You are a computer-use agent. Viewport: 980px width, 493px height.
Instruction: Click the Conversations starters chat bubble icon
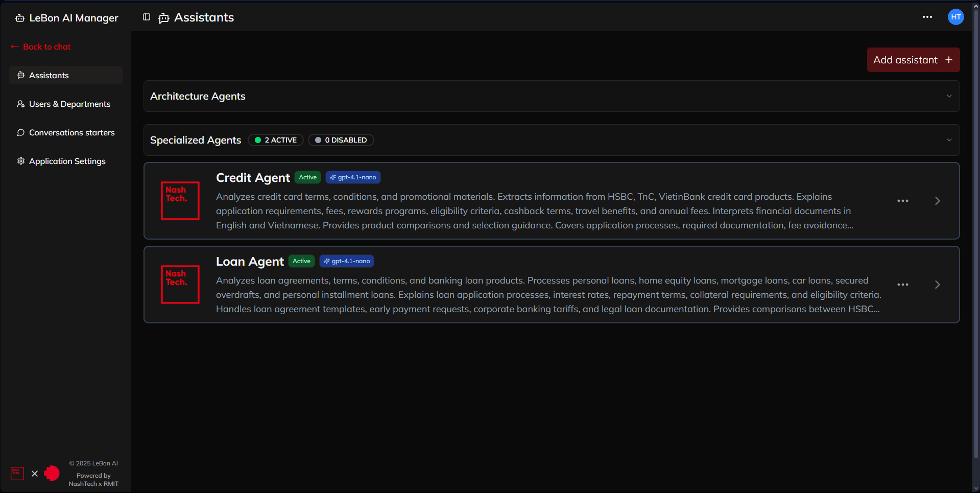coord(21,132)
